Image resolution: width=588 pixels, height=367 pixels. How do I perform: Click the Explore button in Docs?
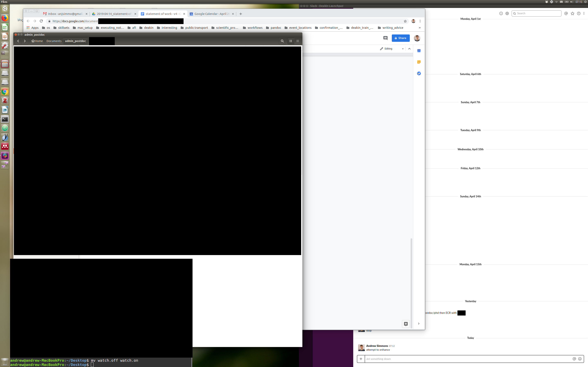tap(405, 324)
